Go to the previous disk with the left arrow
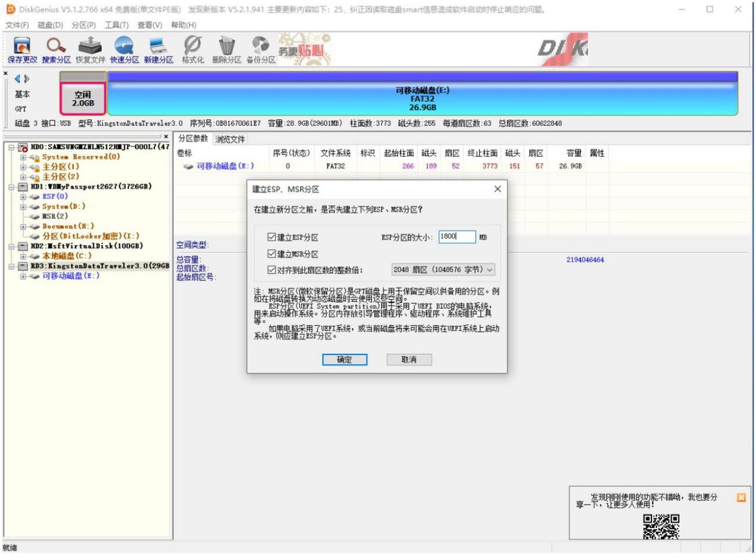 tap(18, 79)
